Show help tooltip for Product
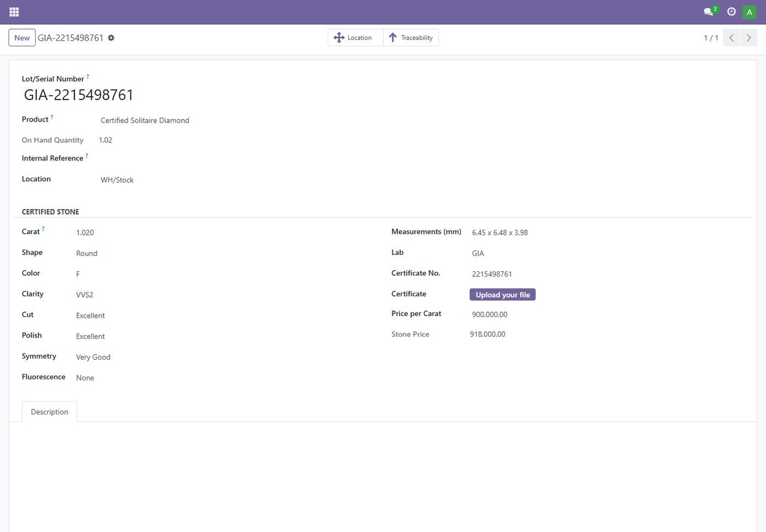Viewport: 766px width, 532px height. click(52, 117)
